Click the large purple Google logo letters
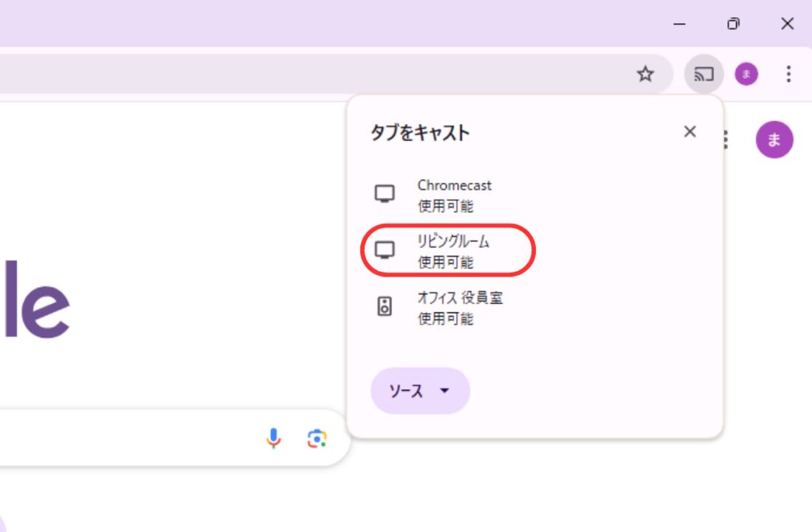Viewport: 812px width, 532px height. [x=37, y=303]
